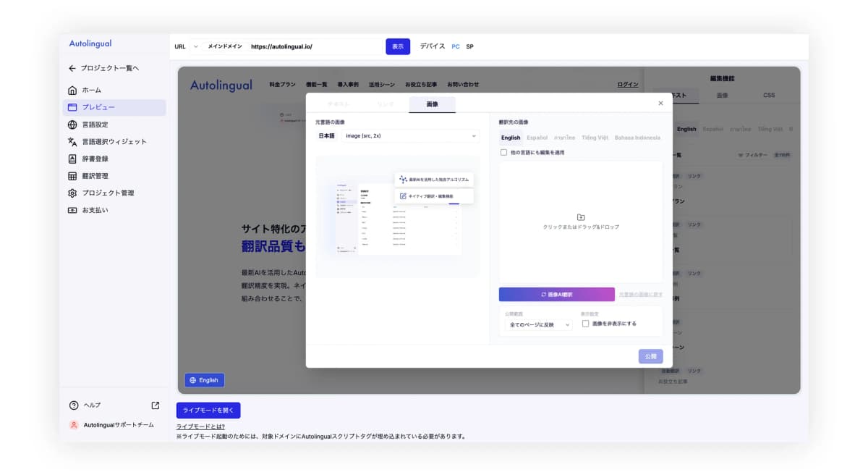The height and width of the screenshot is (475, 868).
Task: Select the Thai language tab in dialog
Action: point(565,138)
